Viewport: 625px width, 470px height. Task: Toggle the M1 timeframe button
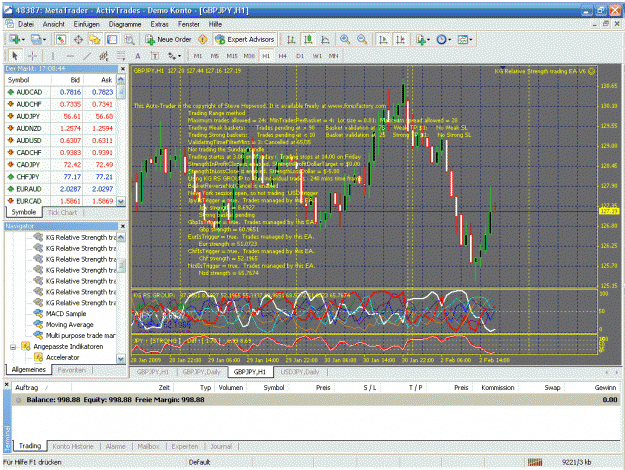coord(198,56)
